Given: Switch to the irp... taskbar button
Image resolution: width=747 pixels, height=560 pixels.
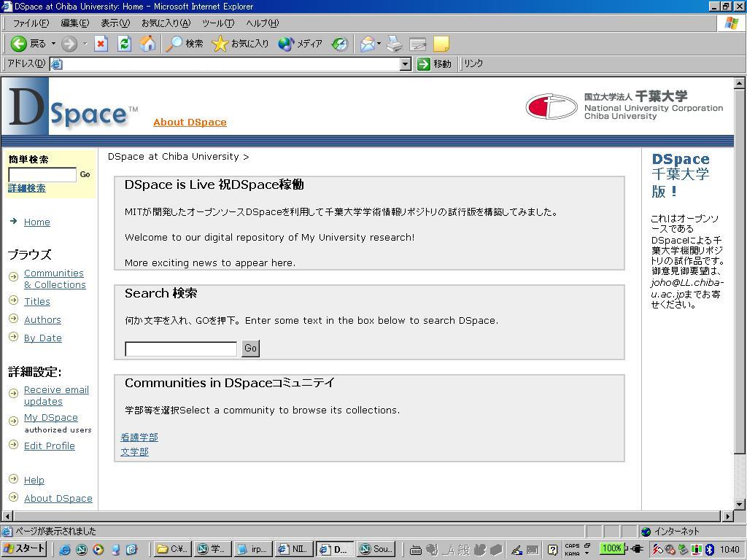Looking at the screenshot, I should [x=253, y=549].
